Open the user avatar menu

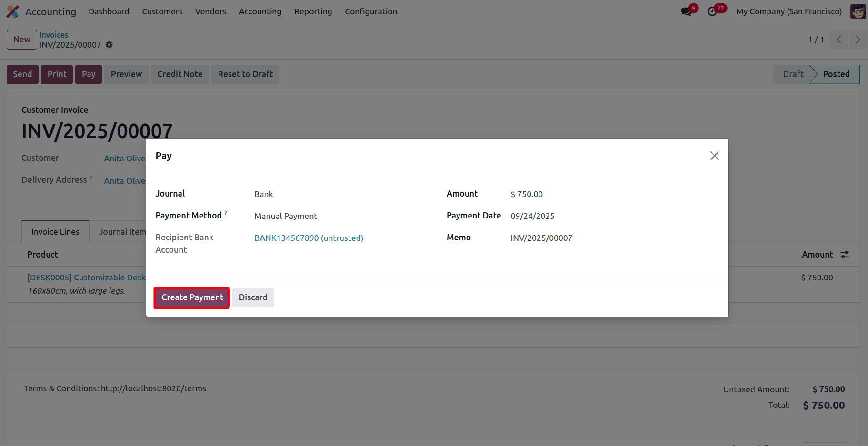(858, 11)
